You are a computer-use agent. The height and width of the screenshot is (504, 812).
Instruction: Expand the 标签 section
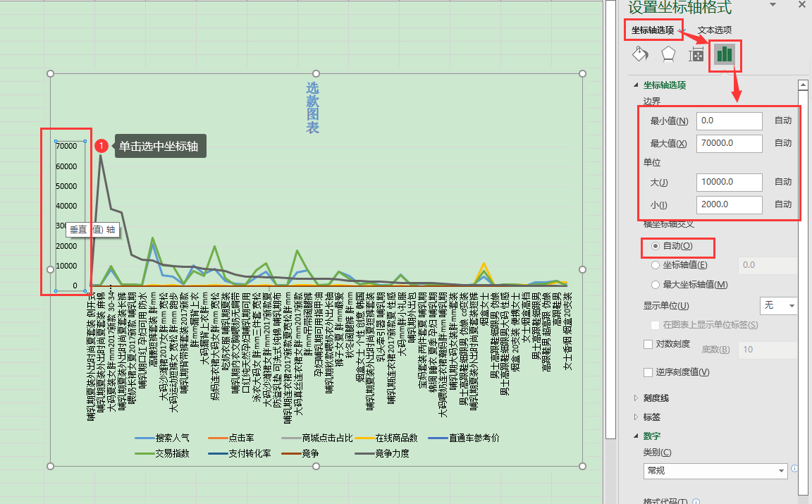pos(636,417)
